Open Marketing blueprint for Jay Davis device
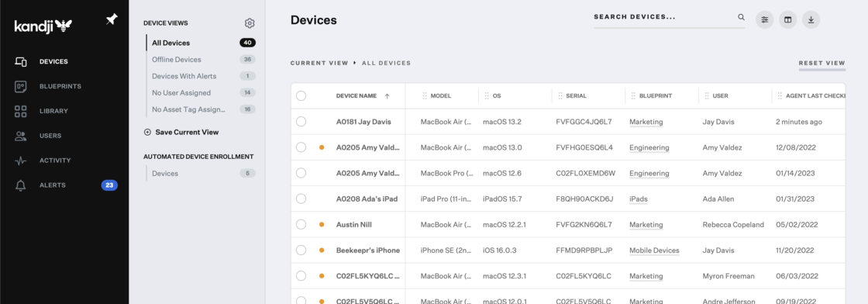Screen dimensions: 868x304 coord(646,122)
